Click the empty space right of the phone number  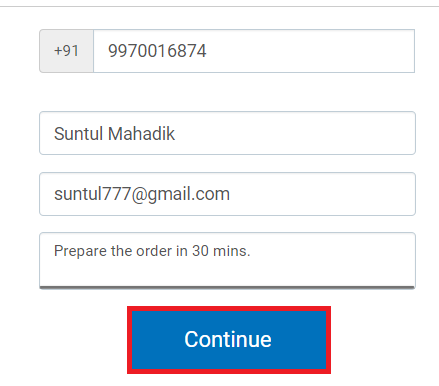click(310, 51)
